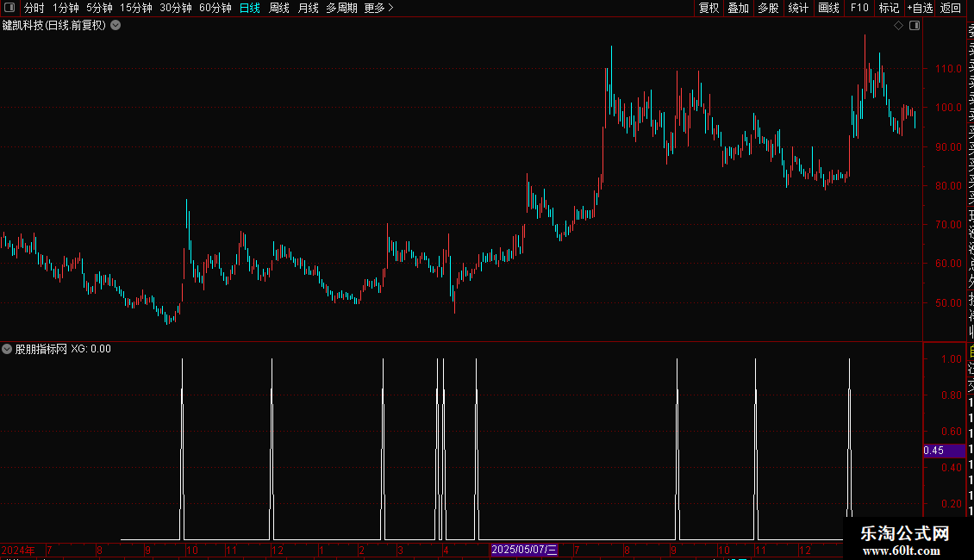Select the 30分钟 period tab
Viewport: 974px width, 560px height.
(176, 8)
